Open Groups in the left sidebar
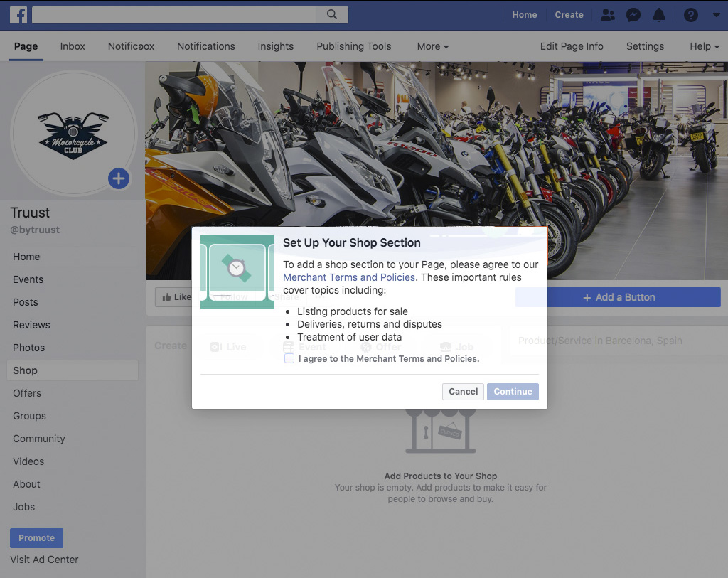728x578 pixels. [29, 416]
